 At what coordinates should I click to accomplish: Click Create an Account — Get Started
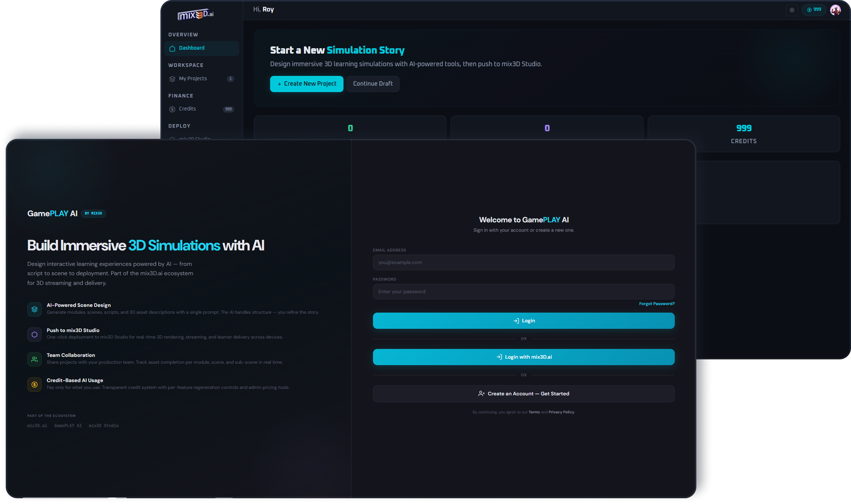click(x=523, y=394)
